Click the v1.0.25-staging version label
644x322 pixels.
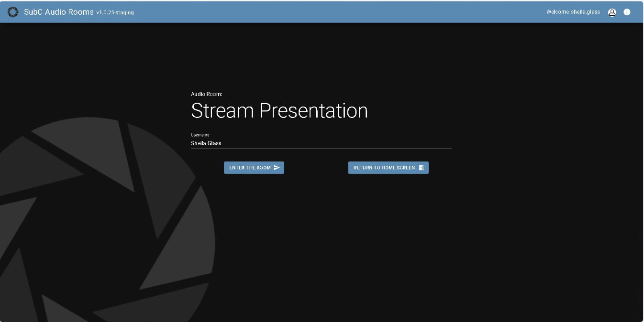[115, 13]
